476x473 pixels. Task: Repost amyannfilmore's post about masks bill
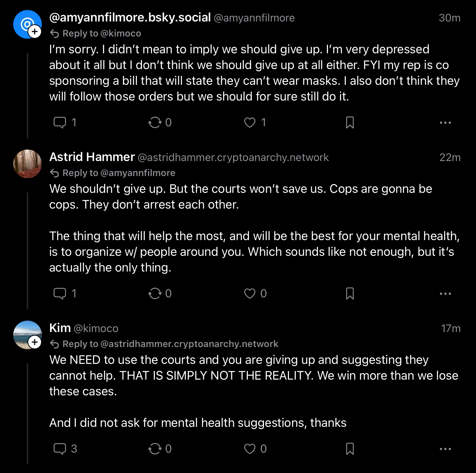(x=155, y=122)
